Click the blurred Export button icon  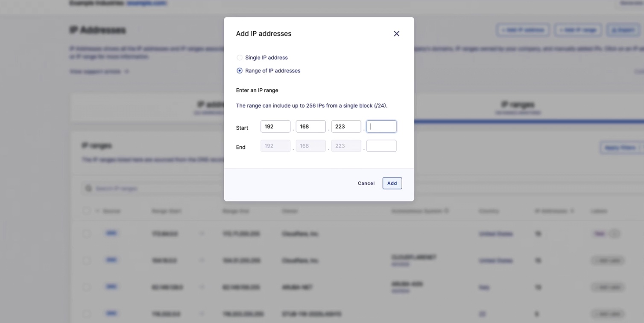(614, 30)
